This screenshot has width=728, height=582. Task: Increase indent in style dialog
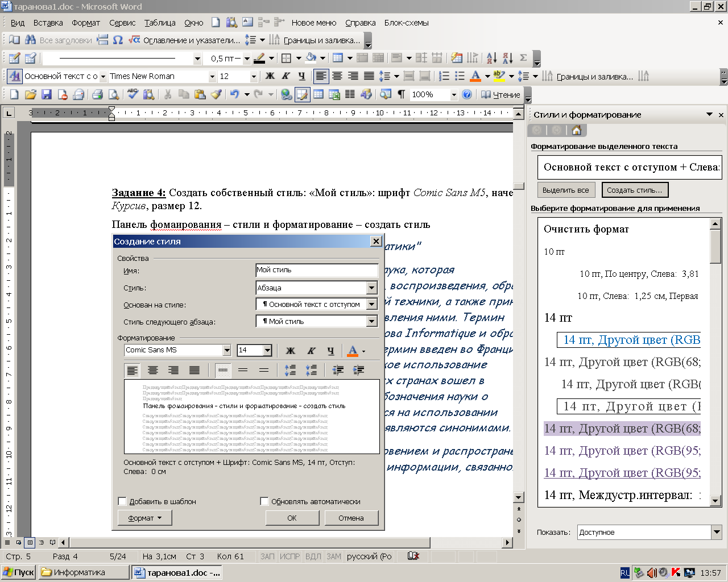[358, 371]
